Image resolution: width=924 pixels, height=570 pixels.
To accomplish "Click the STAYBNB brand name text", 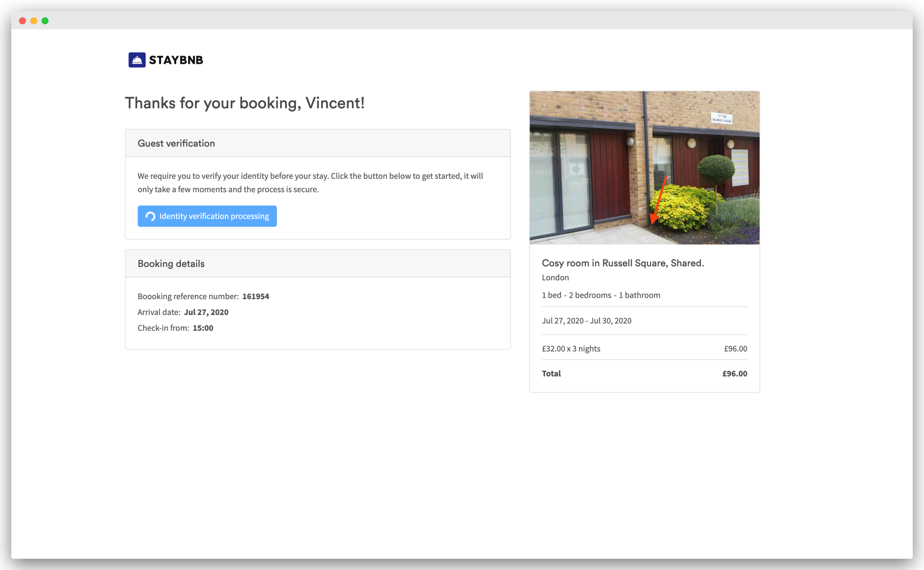I will pyautogui.click(x=176, y=60).
